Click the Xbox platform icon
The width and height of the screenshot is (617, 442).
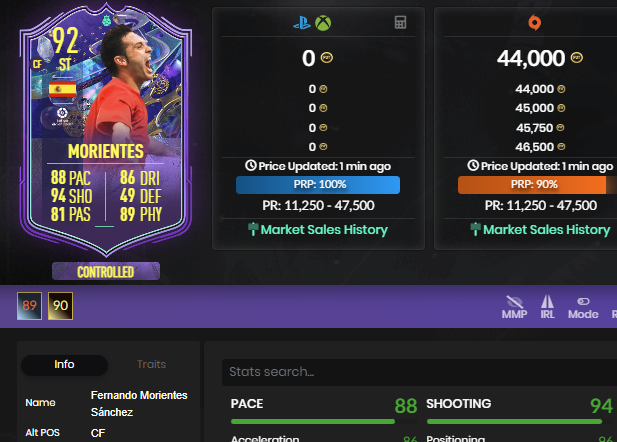pyautogui.click(x=323, y=23)
